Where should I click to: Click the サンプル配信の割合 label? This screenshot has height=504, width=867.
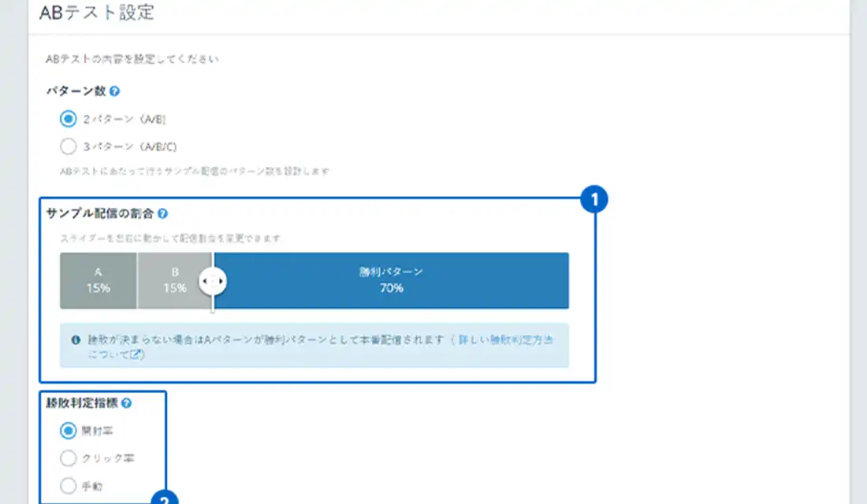(x=99, y=213)
